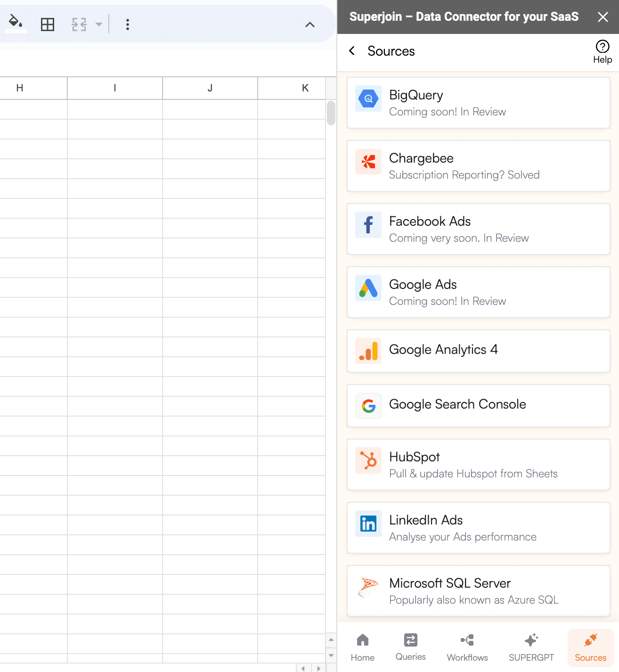The image size is (619, 672).
Task: Click the HubSpot logo icon
Action: [x=368, y=460]
